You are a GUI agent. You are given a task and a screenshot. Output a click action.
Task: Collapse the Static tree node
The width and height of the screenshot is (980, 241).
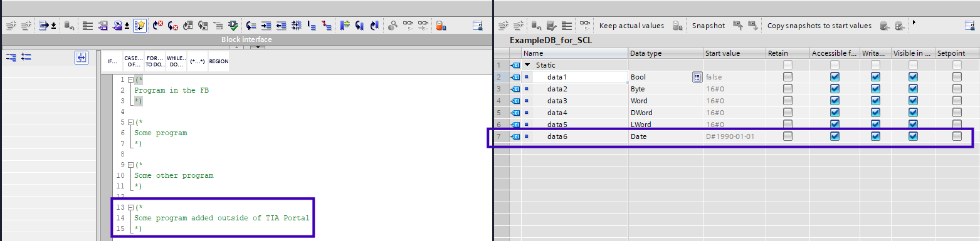528,65
